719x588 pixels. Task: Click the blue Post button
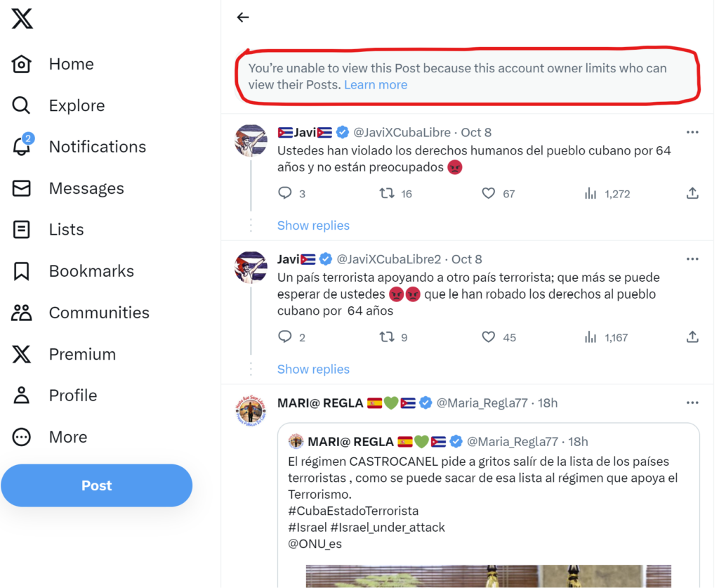(x=96, y=485)
